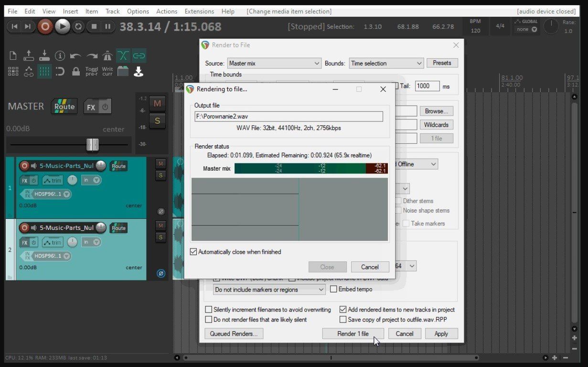Click the Undo arrow icon
The height and width of the screenshot is (367, 588).
[75, 56]
